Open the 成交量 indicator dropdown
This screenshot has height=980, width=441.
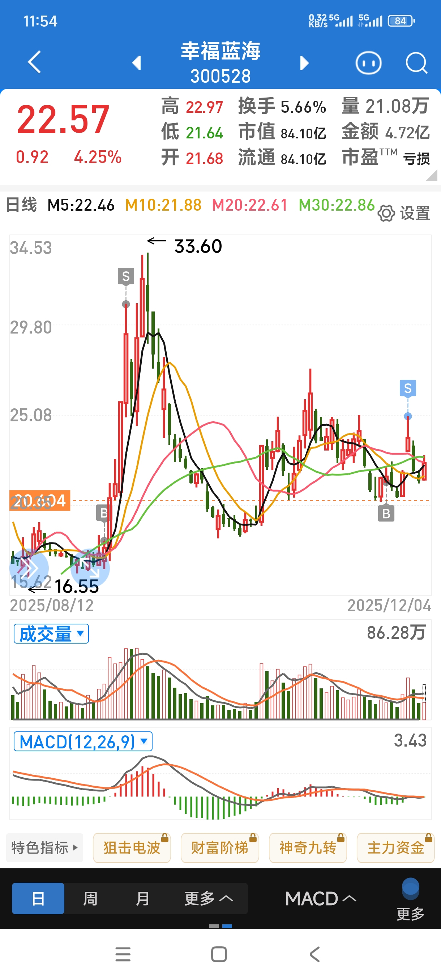[x=51, y=634]
